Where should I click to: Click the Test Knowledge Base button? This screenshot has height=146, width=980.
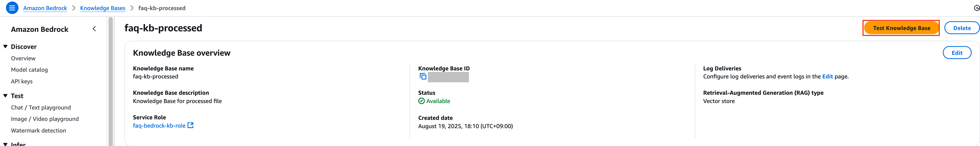pyautogui.click(x=901, y=28)
